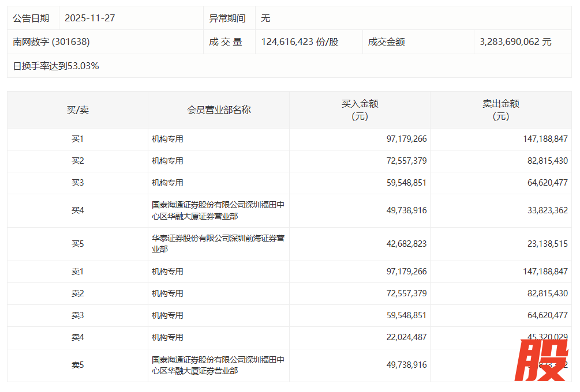Click the 成交金额 value 3,283,690,062 元

point(515,42)
